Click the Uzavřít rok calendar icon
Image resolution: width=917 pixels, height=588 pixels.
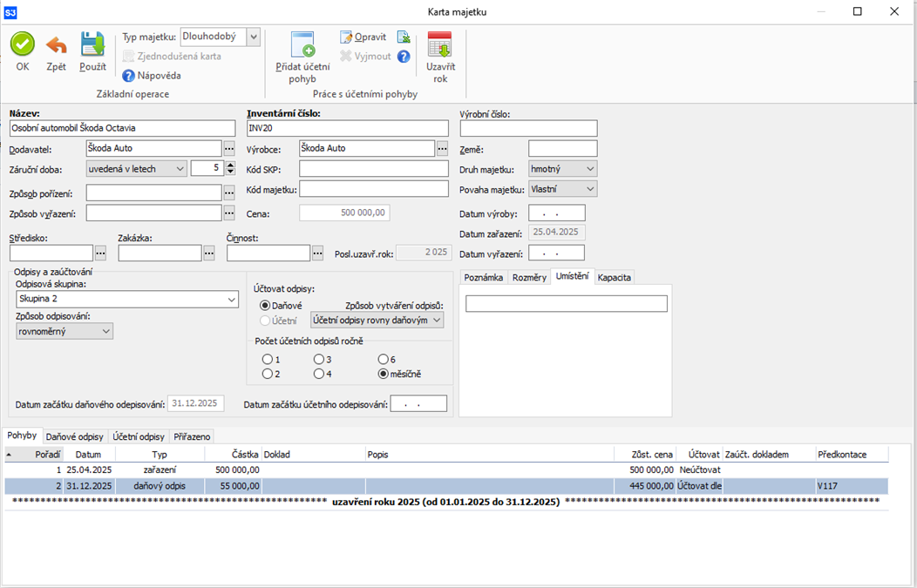440,45
